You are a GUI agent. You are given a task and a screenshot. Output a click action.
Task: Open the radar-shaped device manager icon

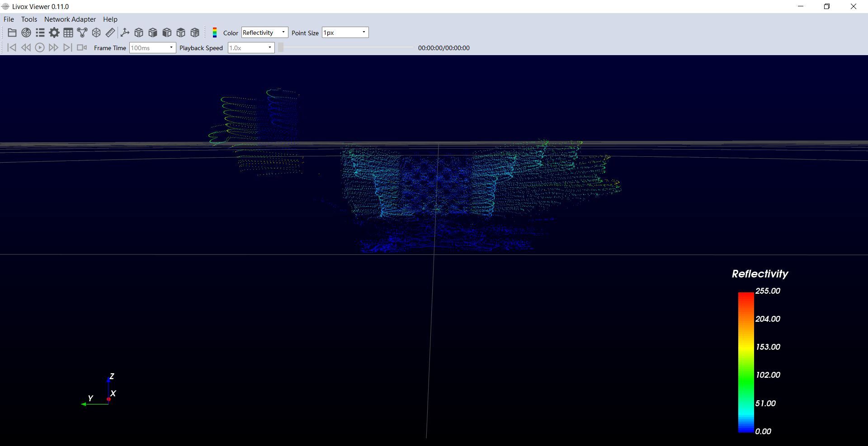click(x=26, y=33)
